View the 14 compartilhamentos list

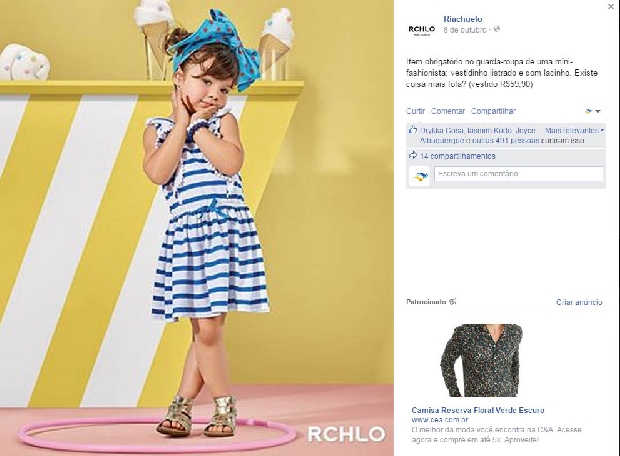tap(457, 156)
